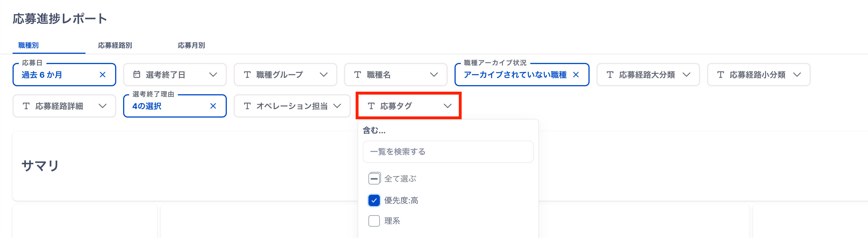Click the text type icon on 職種グループ
The image size is (868, 238).
tap(247, 75)
